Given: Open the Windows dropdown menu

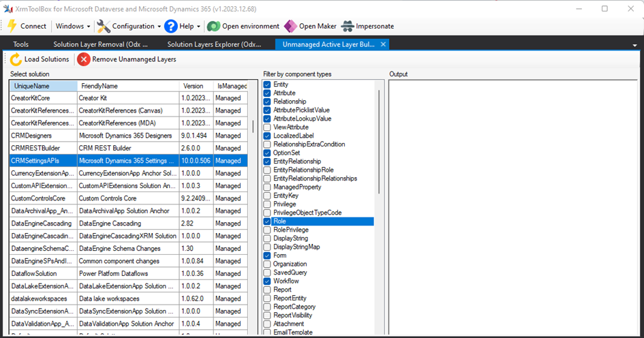Looking at the screenshot, I should coord(73,27).
